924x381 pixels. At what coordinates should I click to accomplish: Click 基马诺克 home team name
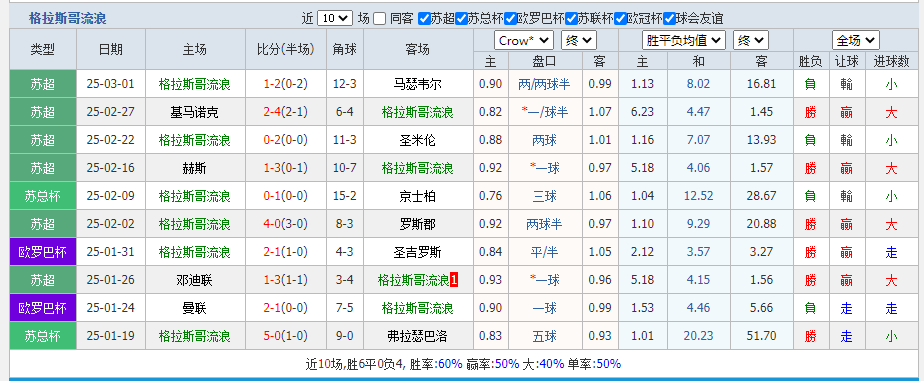(194, 112)
